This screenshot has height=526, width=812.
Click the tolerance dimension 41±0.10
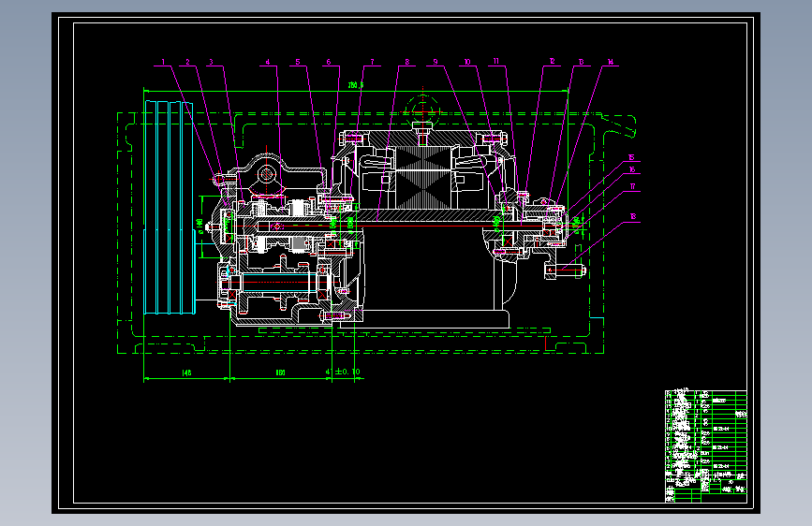(x=343, y=372)
